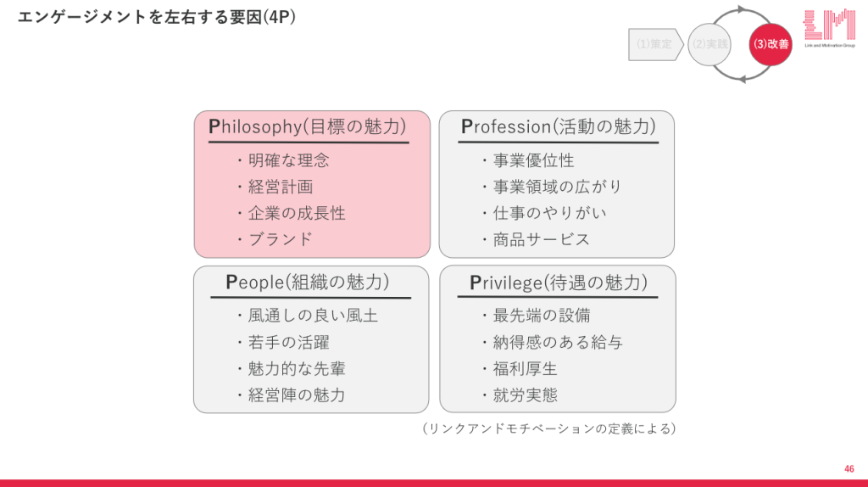Select the pink Philosophy(目標の魅力) box heading
Image resolution: width=868 pixels, height=487 pixels.
[307, 127]
